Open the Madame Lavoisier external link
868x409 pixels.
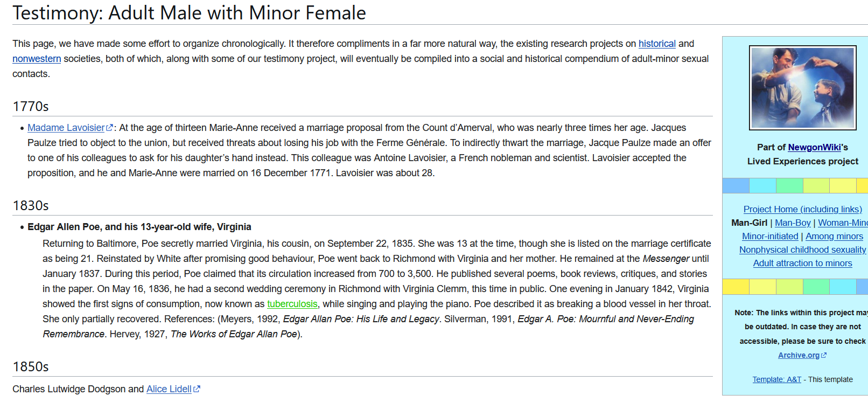point(66,128)
